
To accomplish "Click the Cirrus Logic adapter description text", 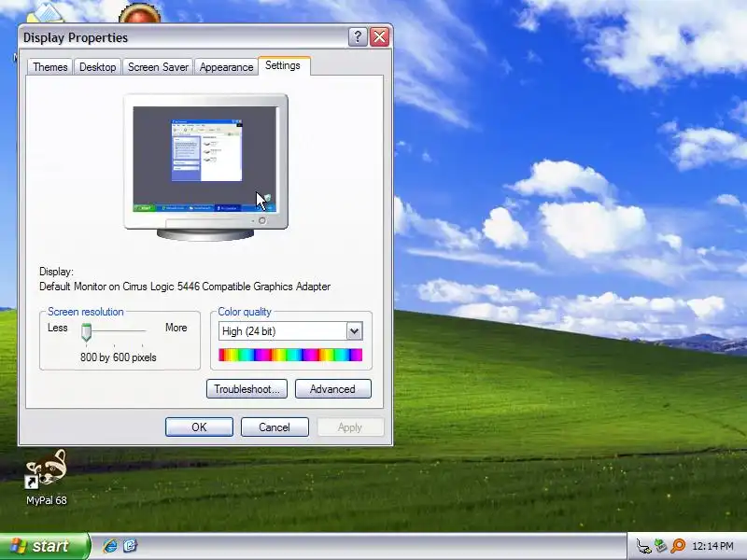I will pyautogui.click(x=185, y=287).
